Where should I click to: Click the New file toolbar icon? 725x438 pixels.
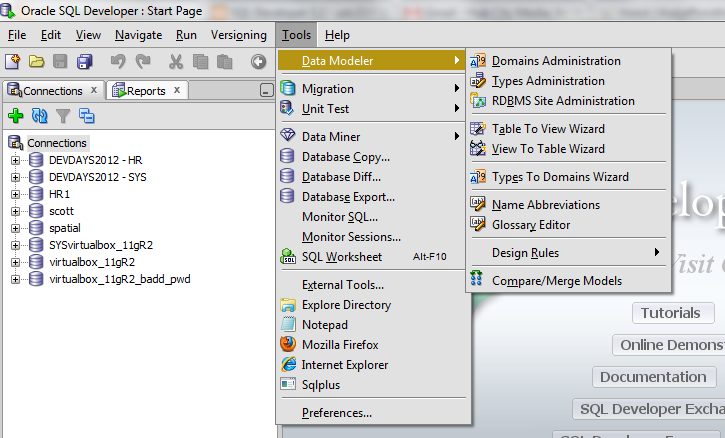12,62
